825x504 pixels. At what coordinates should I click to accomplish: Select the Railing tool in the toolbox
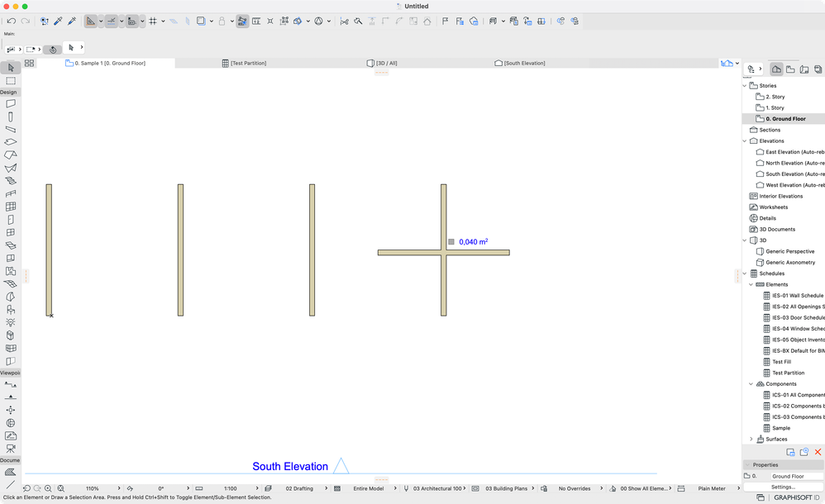pos(11,193)
